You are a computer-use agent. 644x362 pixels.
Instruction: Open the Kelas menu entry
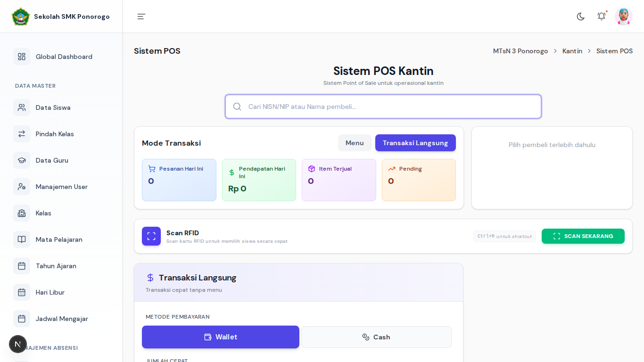[x=61, y=213]
